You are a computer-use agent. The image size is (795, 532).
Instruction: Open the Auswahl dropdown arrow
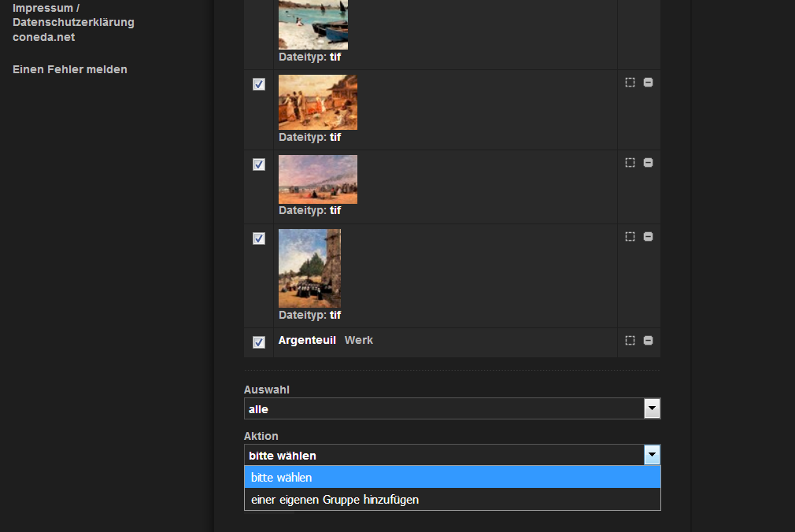point(652,408)
